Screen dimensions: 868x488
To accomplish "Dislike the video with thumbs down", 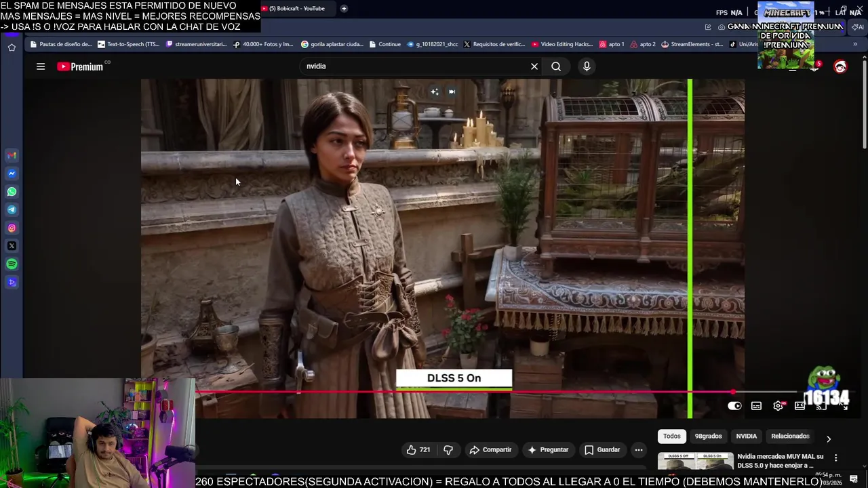I will (448, 449).
